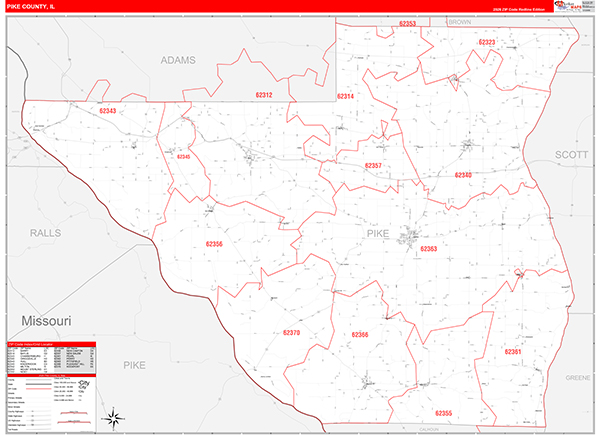Select ZIP code label 62312
600x435 pixels.
(264, 95)
